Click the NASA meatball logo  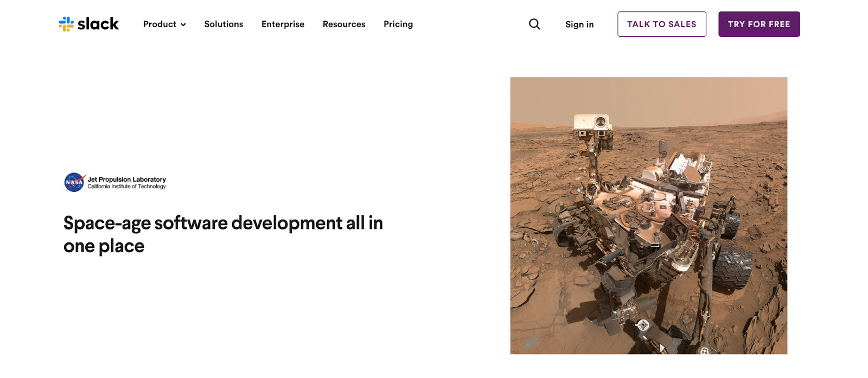click(x=74, y=182)
